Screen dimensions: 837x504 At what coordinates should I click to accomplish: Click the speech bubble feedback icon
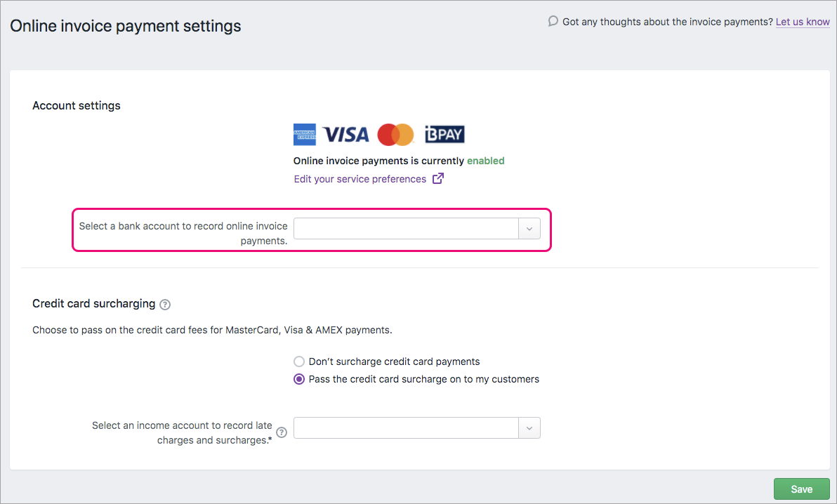click(x=553, y=21)
